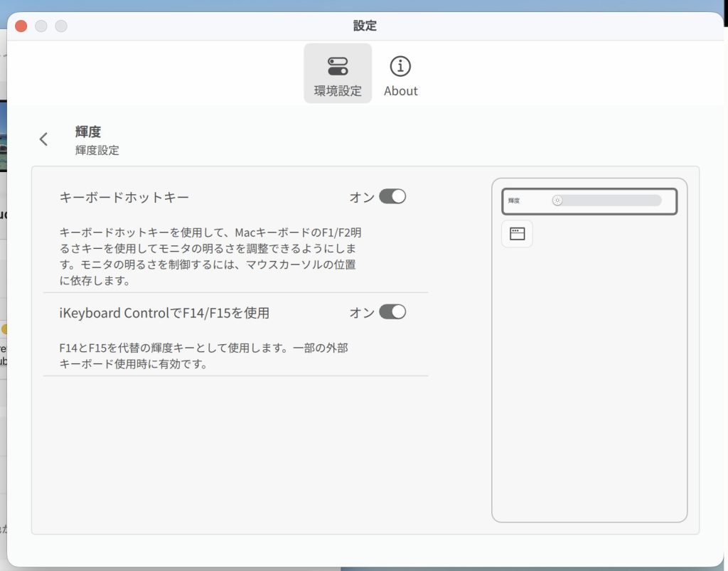Viewport: 728px width, 571px height.
Task: Select the 輝度 preview row box
Action: (589, 201)
